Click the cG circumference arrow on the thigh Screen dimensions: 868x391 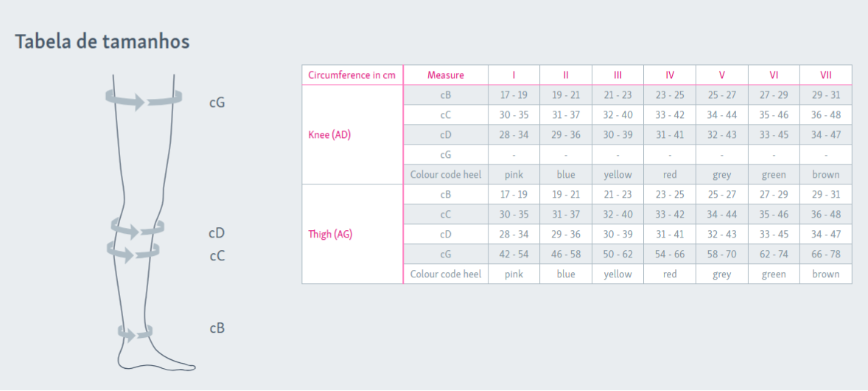point(144,100)
